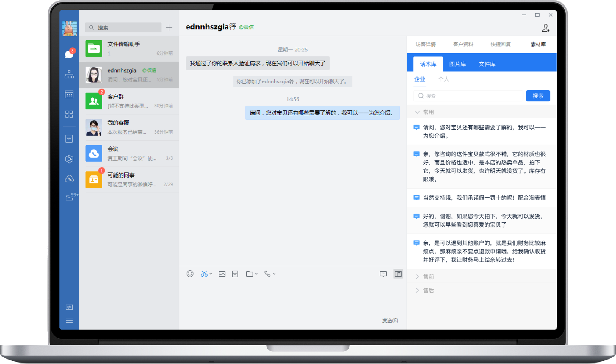Click the blue 搜索 button
616x364 pixels.
(538, 96)
